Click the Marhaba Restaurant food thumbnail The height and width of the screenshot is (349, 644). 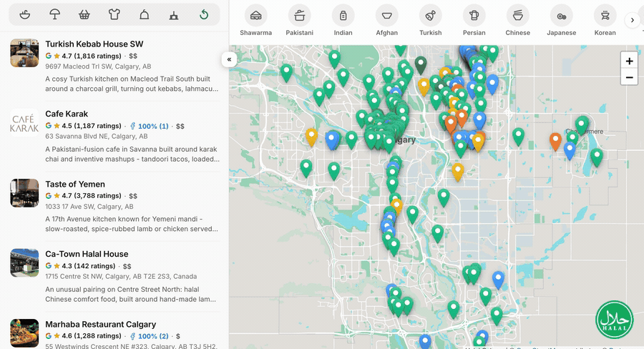tap(24, 333)
